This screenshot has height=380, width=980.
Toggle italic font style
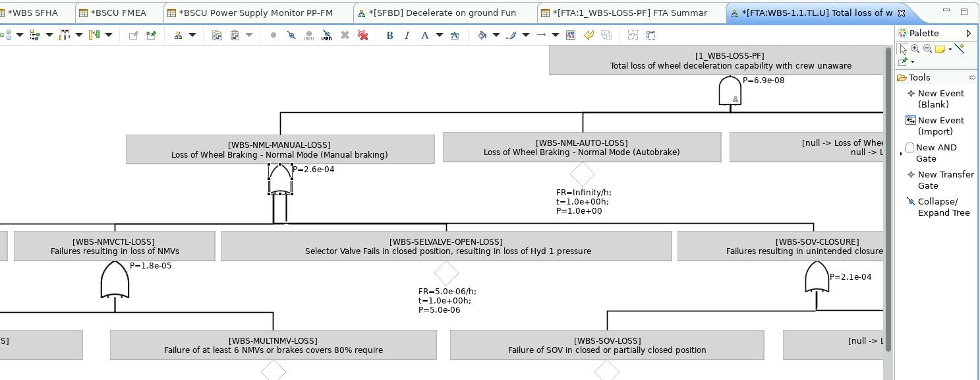(407, 35)
